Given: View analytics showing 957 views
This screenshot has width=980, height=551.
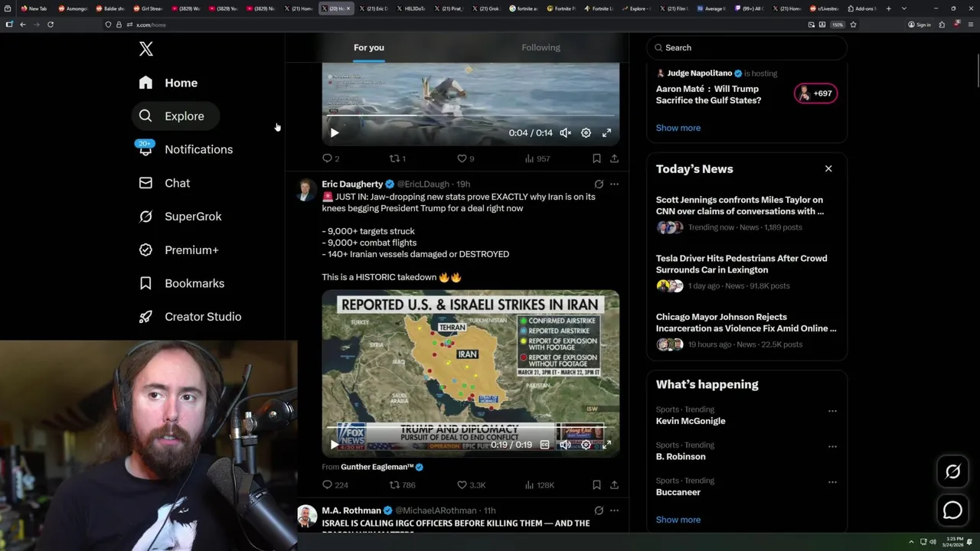Looking at the screenshot, I should click(x=537, y=158).
